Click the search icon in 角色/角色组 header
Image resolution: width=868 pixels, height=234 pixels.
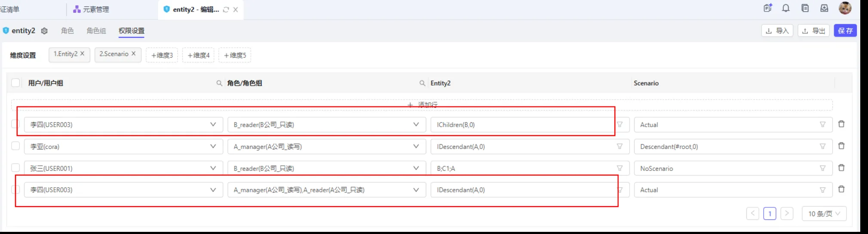tap(422, 83)
